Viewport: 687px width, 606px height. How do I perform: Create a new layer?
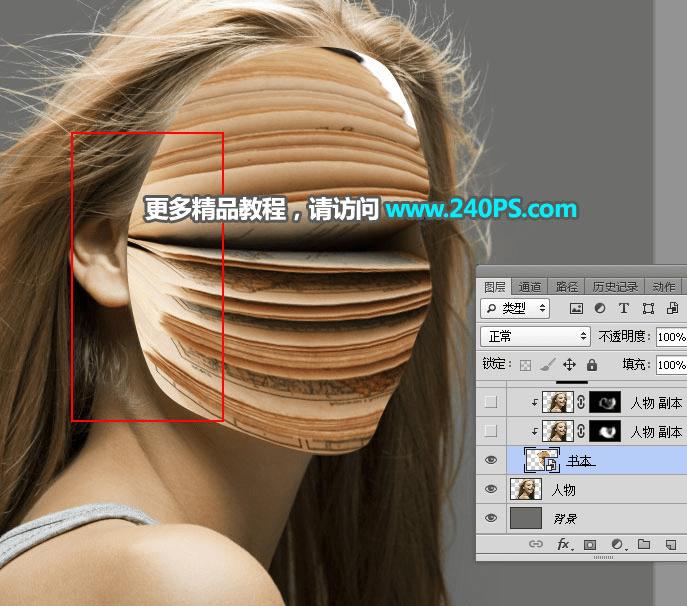point(670,545)
